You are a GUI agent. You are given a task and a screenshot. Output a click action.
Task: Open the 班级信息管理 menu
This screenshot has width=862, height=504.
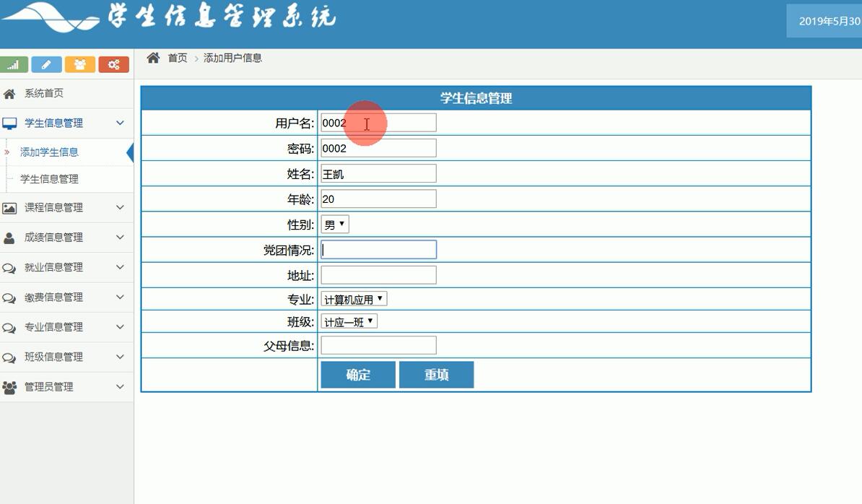pyautogui.click(x=54, y=357)
